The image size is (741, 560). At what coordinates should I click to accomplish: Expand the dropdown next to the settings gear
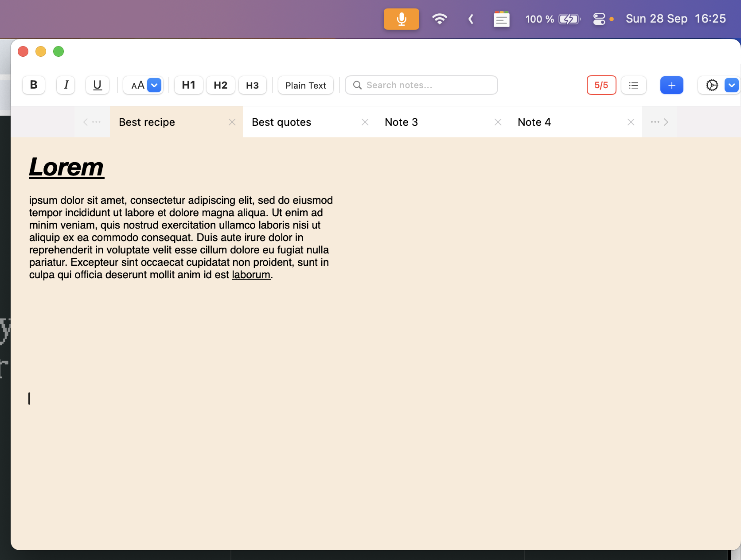click(731, 85)
